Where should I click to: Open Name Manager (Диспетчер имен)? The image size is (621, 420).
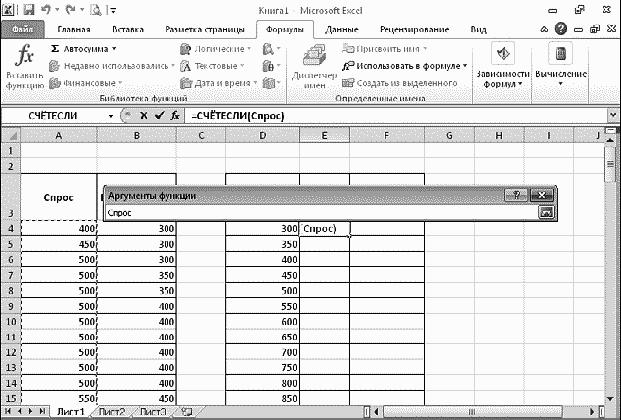(x=314, y=67)
